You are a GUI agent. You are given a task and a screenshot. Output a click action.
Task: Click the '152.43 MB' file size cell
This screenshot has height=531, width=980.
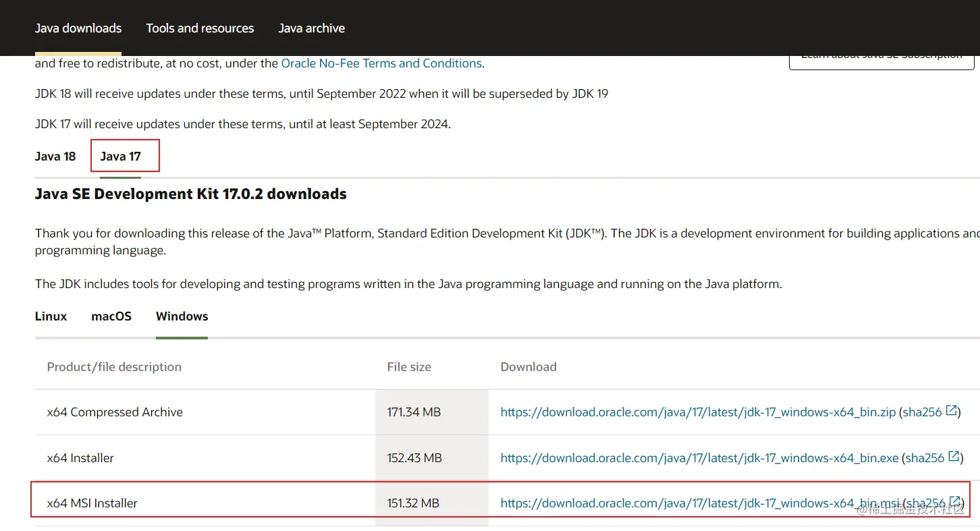coord(432,458)
